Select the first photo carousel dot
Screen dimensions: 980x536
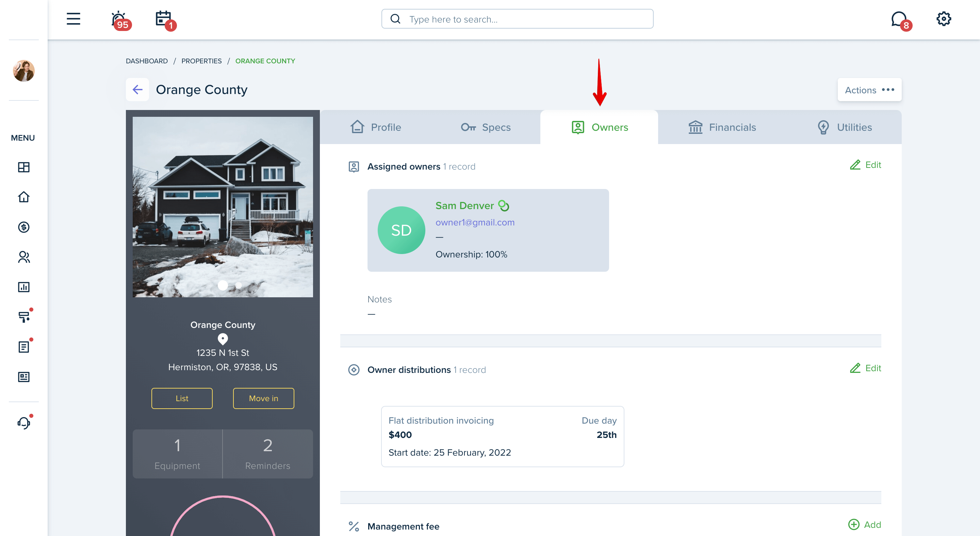click(x=223, y=285)
